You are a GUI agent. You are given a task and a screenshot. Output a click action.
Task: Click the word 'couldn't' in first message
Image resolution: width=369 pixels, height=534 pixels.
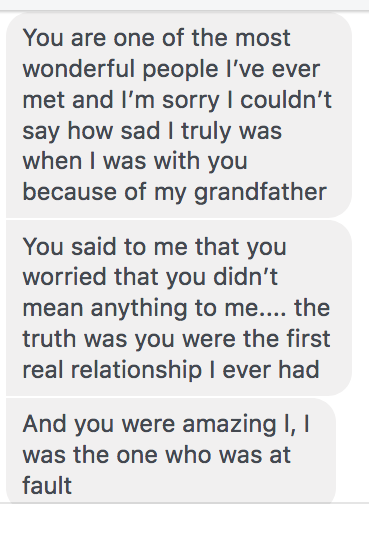[x=286, y=100]
